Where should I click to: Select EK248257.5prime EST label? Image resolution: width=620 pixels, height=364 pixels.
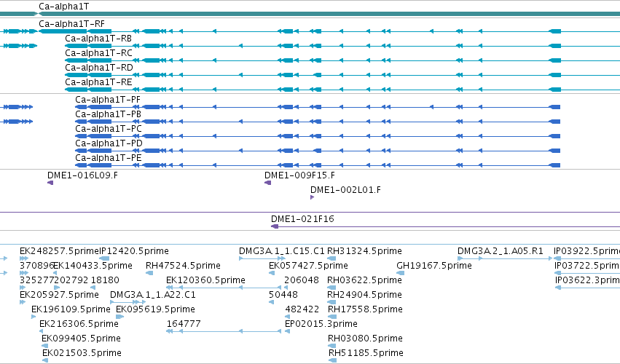click(x=59, y=251)
